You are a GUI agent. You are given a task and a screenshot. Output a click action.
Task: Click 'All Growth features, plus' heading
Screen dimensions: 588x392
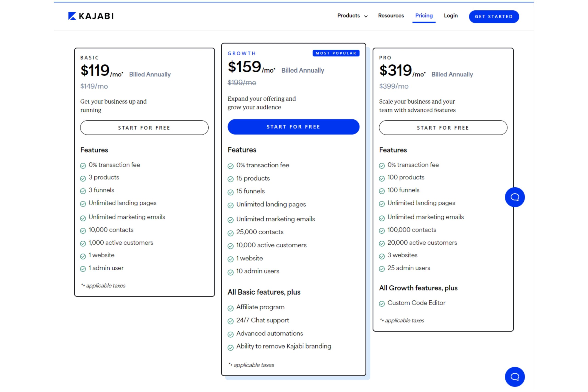pos(418,288)
